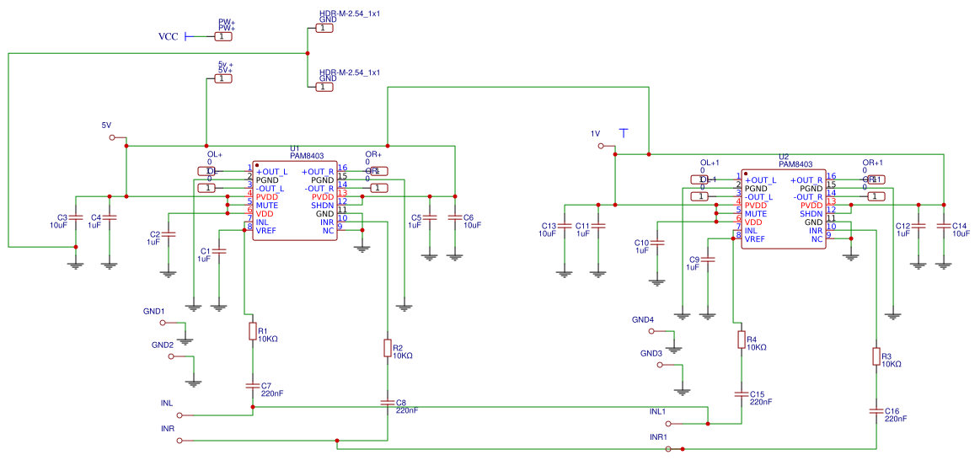Image resolution: width=980 pixels, height=460 pixels.
Task: Select the U2 PAM8403 chip body
Action: point(784,208)
